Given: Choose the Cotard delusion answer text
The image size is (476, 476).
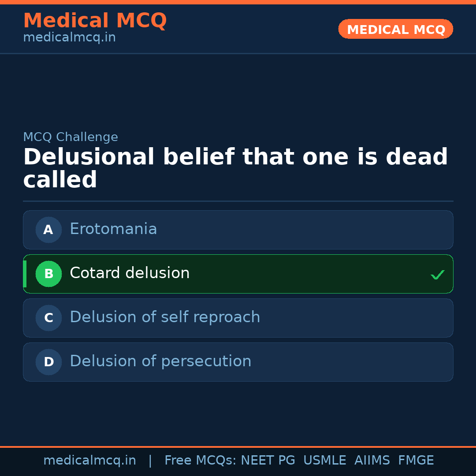Looking at the screenshot, I should click(x=130, y=273).
